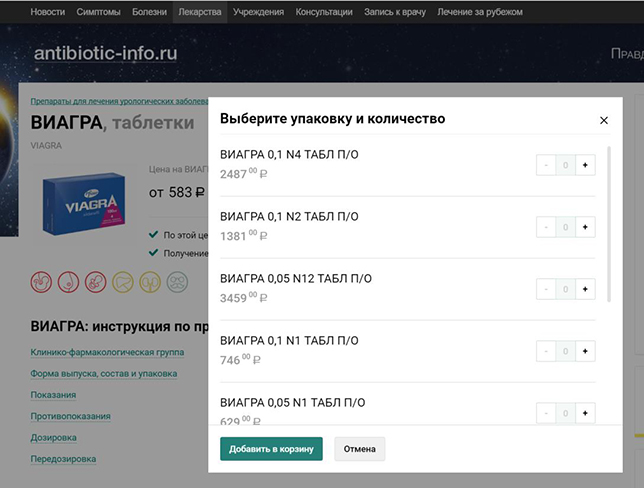Screen dimensions: 644x488
Task: Click ВИАГРА 0,05 N12 ТАБЛ П/О text
Action: click(x=296, y=279)
